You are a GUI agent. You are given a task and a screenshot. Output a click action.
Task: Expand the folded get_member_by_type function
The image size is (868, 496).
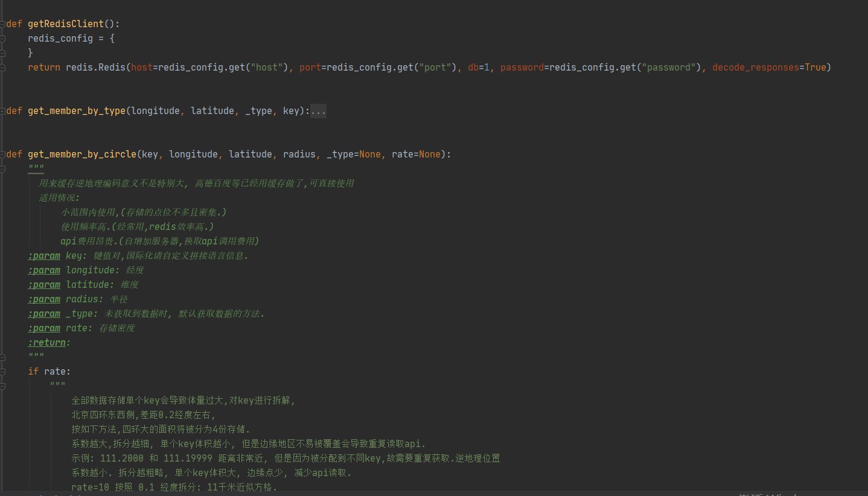[x=3, y=111]
